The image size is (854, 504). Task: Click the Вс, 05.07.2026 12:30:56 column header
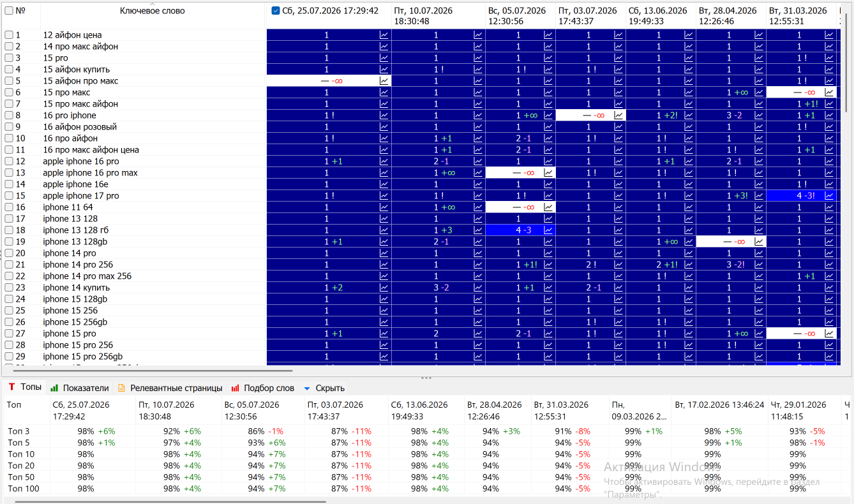[x=520, y=16]
